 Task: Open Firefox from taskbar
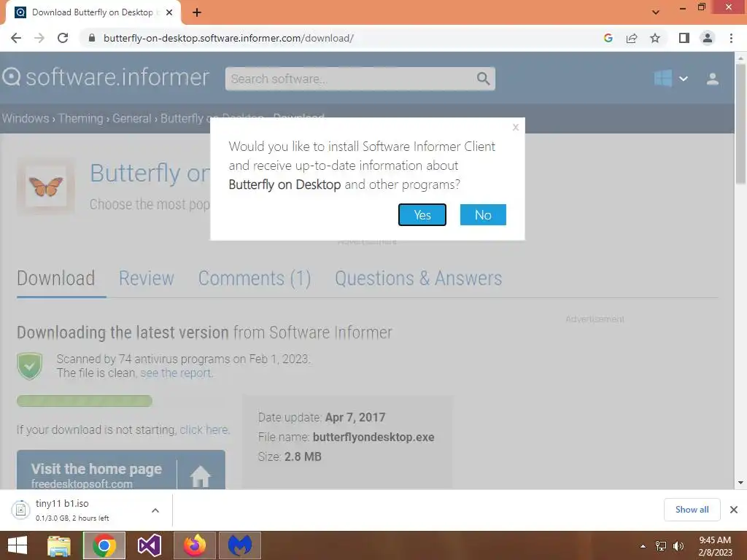(x=194, y=545)
